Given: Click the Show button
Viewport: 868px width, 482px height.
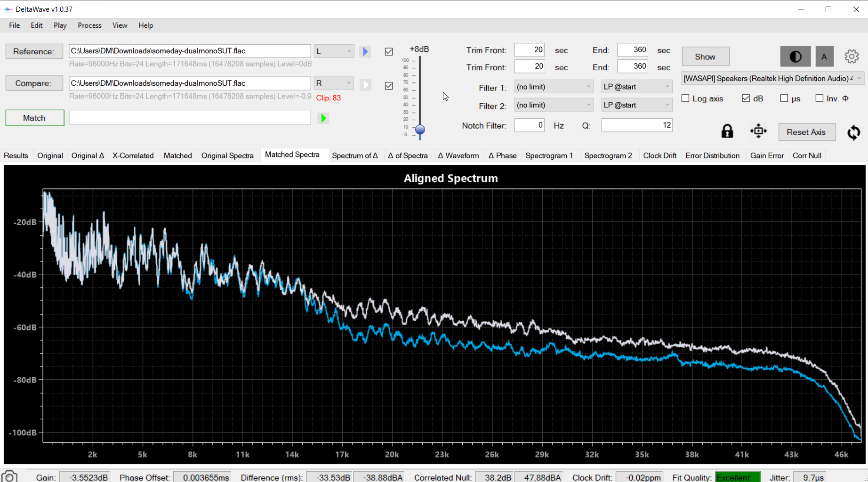Looking at the screenshot, I should tap(706, 57).
